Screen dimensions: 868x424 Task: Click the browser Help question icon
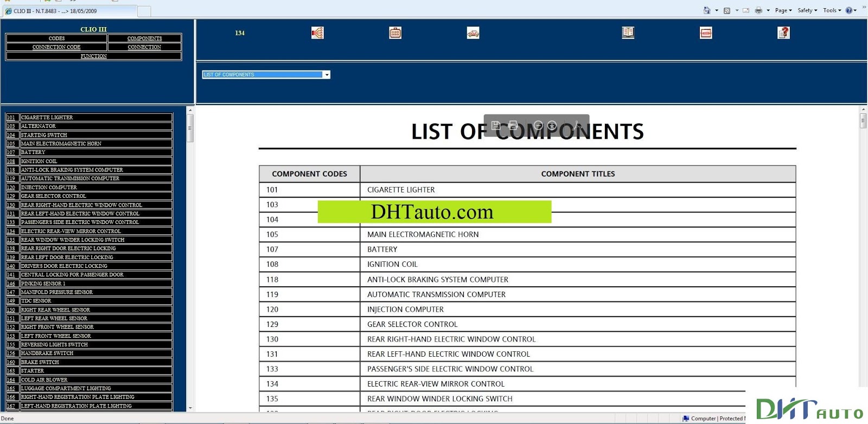click(x=849, y=10)
